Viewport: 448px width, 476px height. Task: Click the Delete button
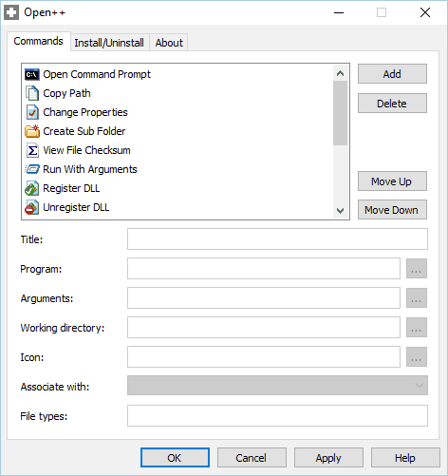pyautogui.click(x=392, y=104)
